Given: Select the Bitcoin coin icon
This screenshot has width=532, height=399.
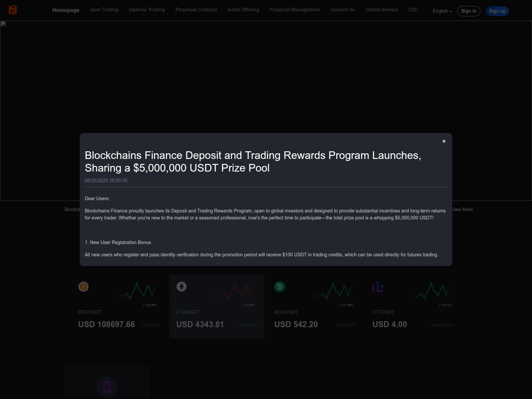Looking at the screenshot, I should click(x=83, y=287).
